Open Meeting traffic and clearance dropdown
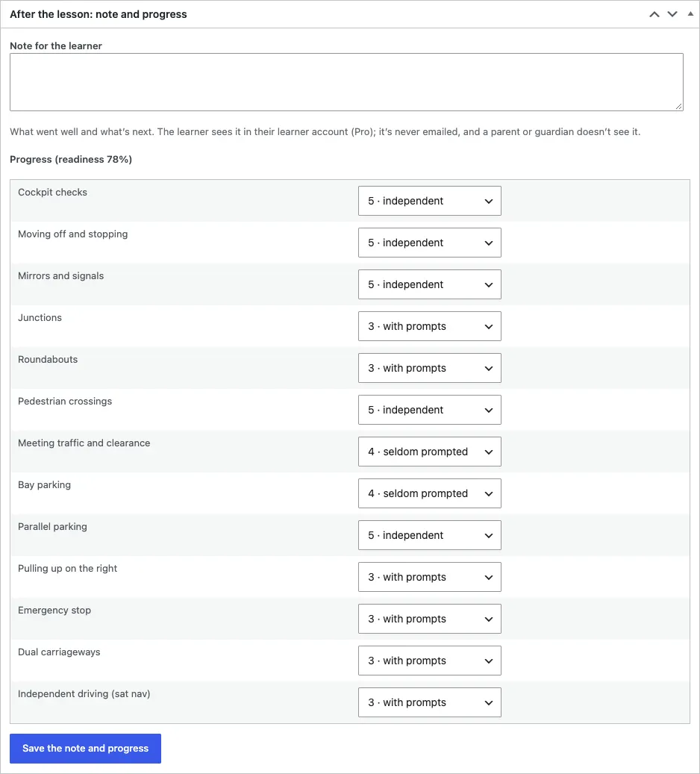The width and height of the screenshot is (700, 774). [430, 452]
